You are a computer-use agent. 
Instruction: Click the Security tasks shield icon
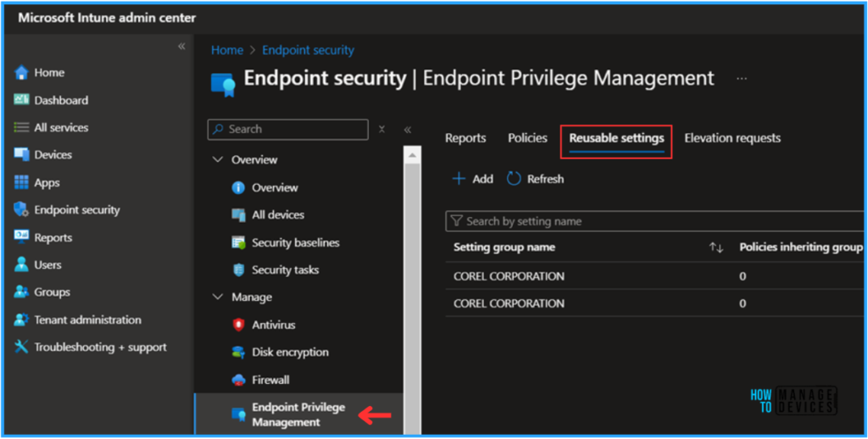pyautogui.click(x=238, y=270)
